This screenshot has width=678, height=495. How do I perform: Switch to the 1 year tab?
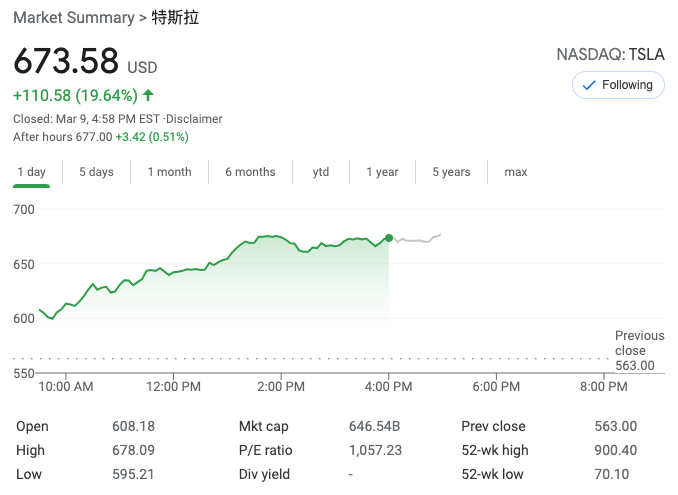tap(382, 172)
